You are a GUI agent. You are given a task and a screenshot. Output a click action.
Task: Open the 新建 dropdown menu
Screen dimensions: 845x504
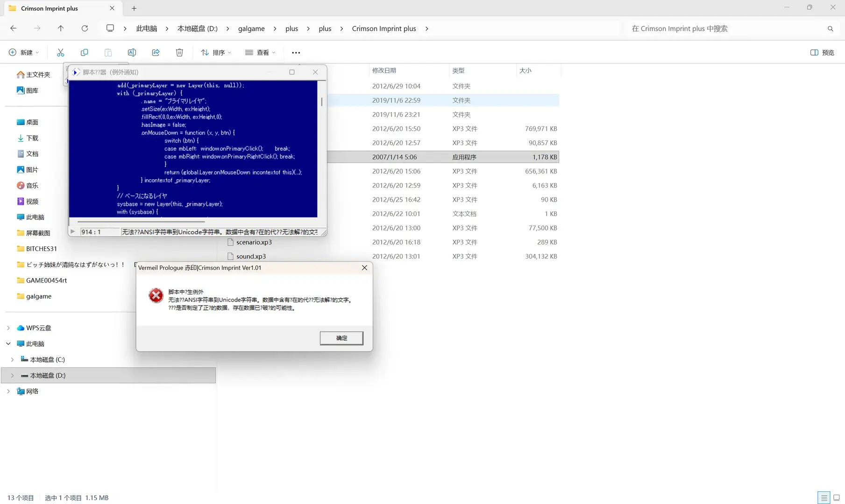click(x=24, y=53)
